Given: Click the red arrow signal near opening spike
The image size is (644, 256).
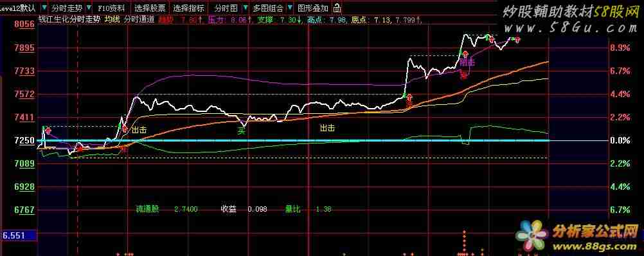Looking at the screenshot, I should [x=48, y=131].
